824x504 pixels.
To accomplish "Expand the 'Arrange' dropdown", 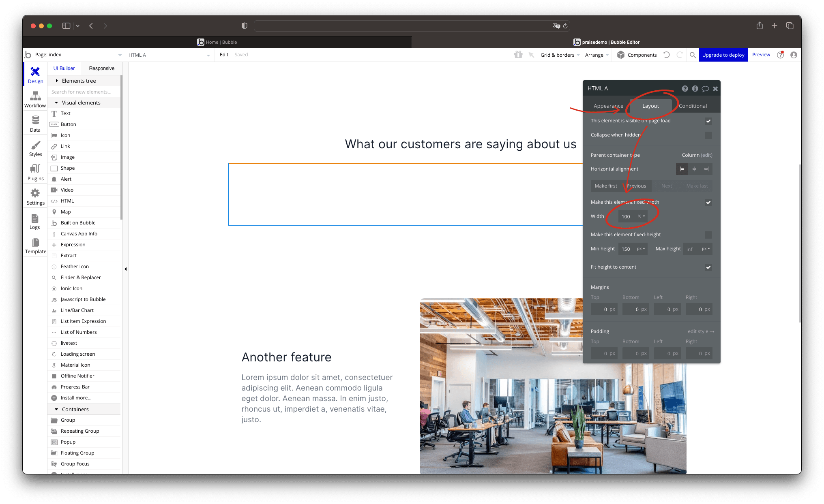I will pyautogui.click(x=596, y=55).
